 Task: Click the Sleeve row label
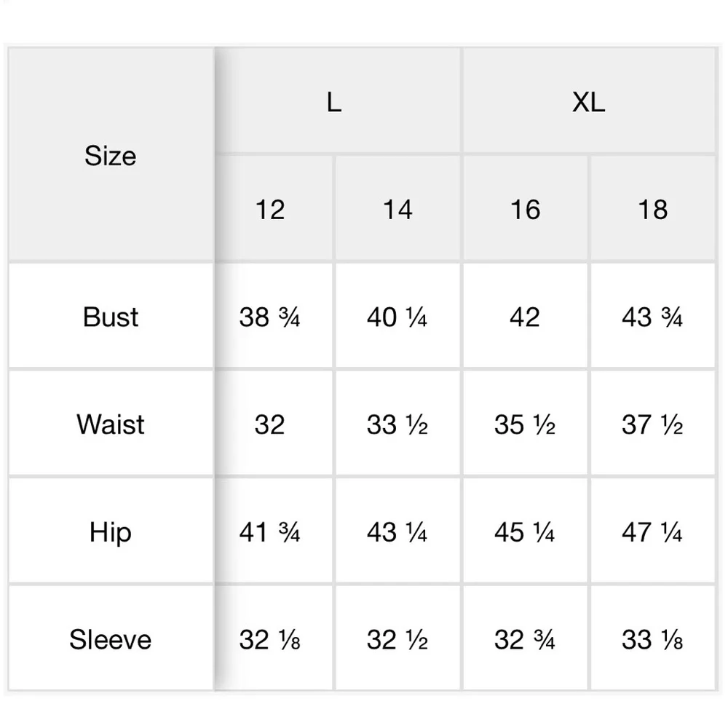pyautogui.click(x=111, y=638)
